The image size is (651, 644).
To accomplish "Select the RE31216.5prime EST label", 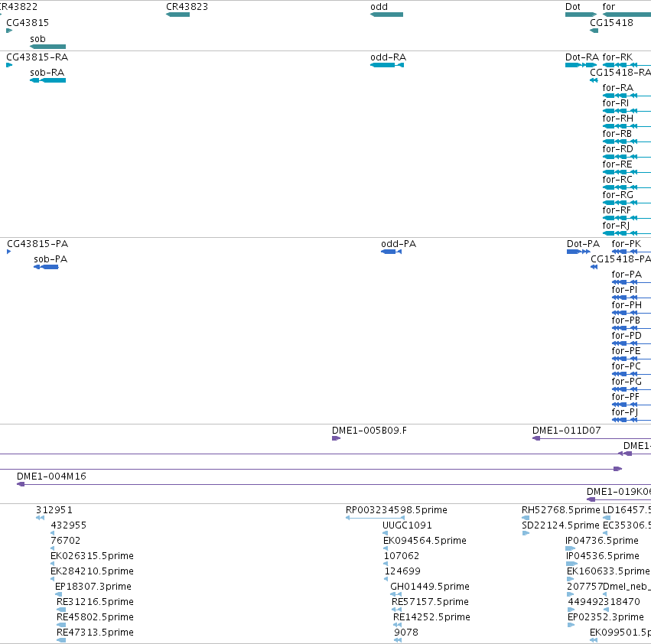I will (95, 602).
